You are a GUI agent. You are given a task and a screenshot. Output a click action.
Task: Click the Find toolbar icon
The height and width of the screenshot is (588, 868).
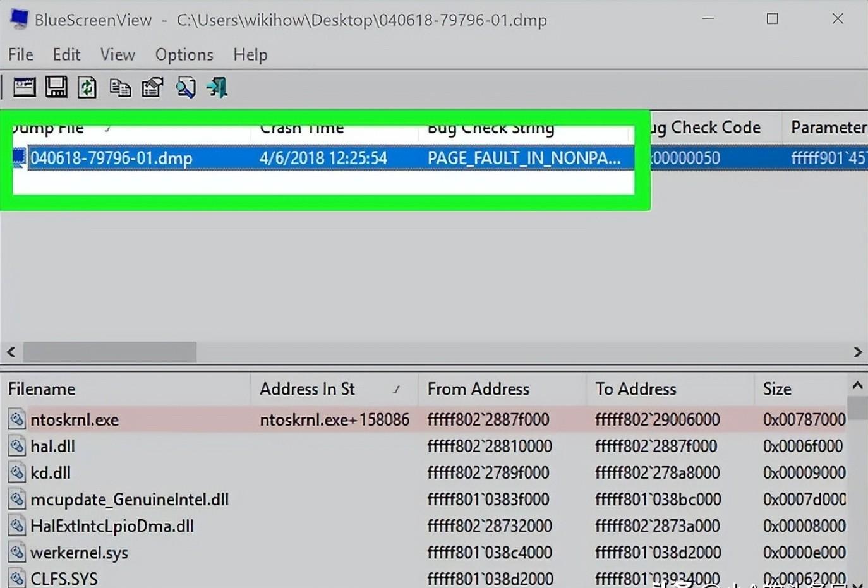185,87
